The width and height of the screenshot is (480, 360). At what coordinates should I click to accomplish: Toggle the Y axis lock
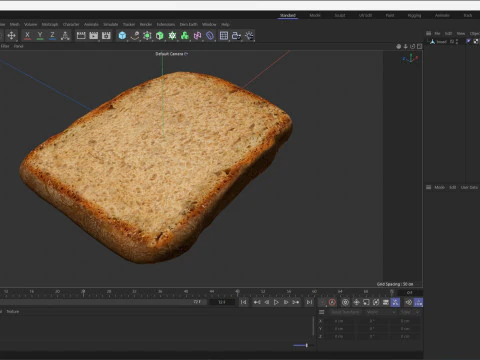tap(40, 35)
